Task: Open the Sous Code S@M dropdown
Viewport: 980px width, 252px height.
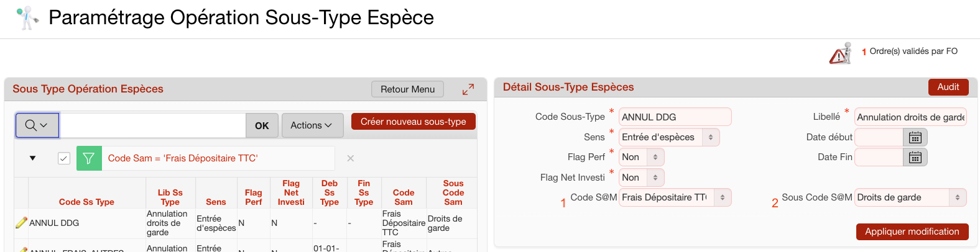Action: click(x=910, y=197)
